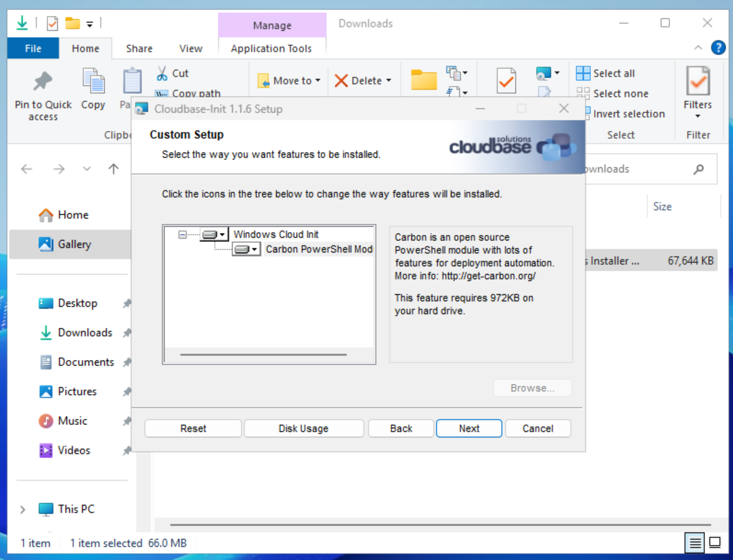This screenshot has width=733, height=560.
Task: Open the Filters dropdown
Action: [x=697, y=93]
